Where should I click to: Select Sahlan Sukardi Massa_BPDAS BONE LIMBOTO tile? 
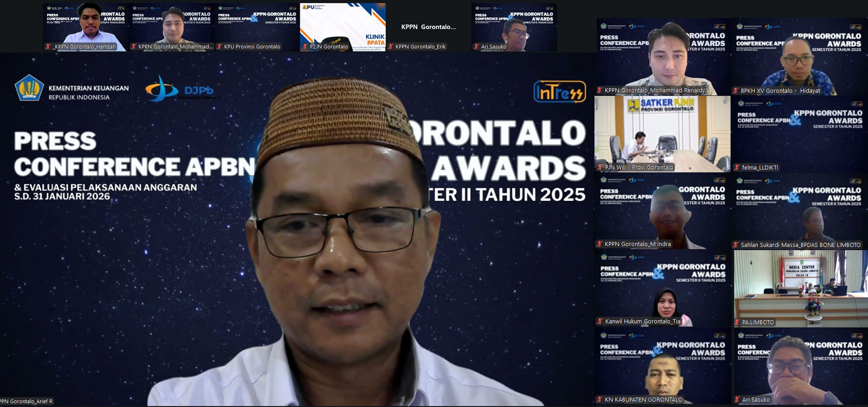[799, 210]
